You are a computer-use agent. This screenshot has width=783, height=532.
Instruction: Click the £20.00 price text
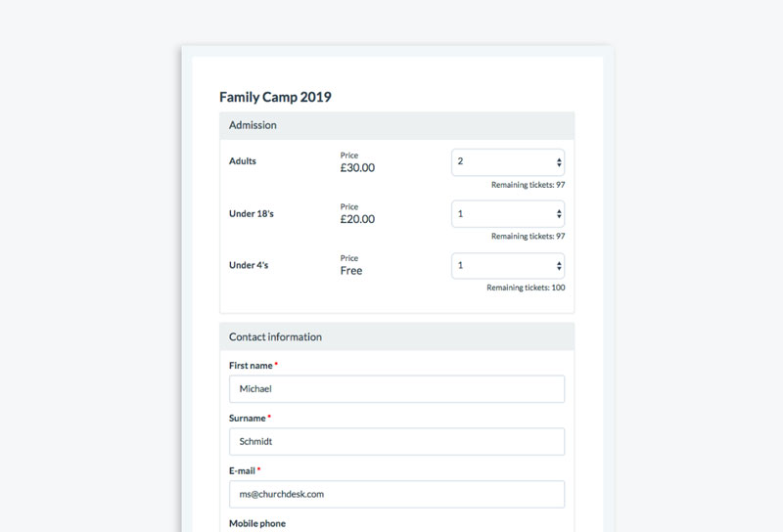pos(357,220)
